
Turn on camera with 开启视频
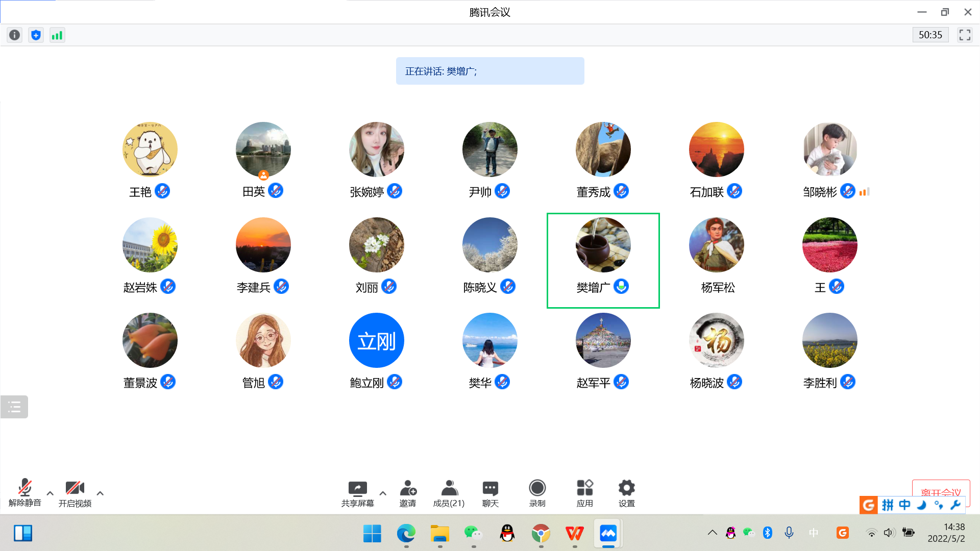tap(75, 493)
